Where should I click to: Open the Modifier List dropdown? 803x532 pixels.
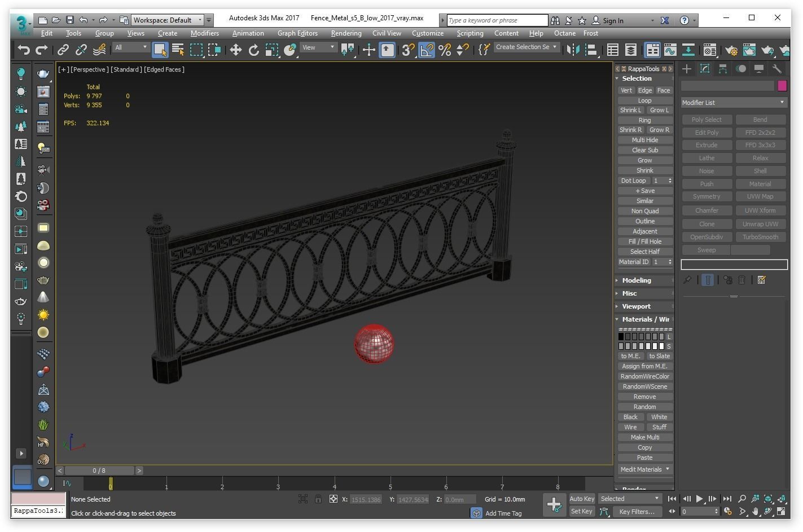pyautogui.click(x=734, y=103)
